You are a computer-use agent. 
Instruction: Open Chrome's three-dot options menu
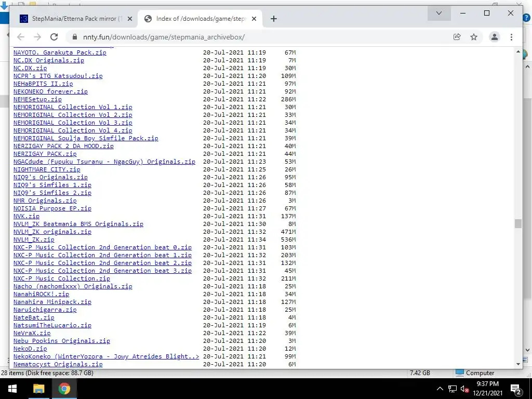511,37
